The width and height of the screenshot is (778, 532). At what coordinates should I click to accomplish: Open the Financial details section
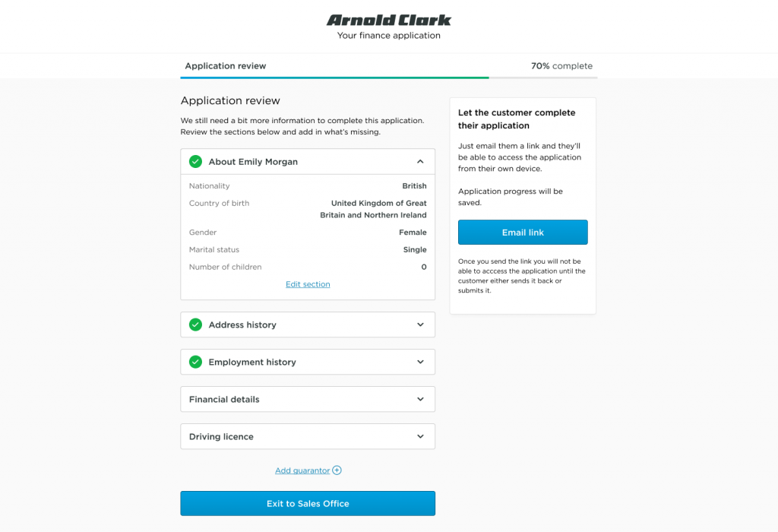tap(420, 399)
